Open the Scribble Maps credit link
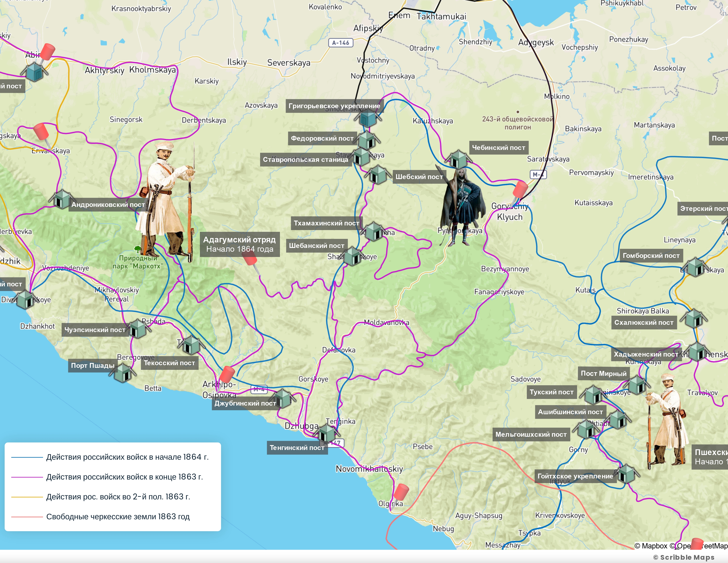 [684, 557]
